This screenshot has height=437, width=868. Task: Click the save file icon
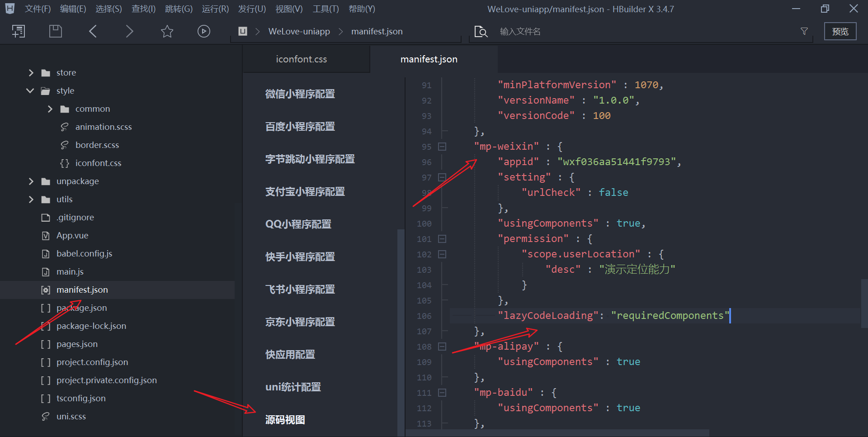pos(55,31)
